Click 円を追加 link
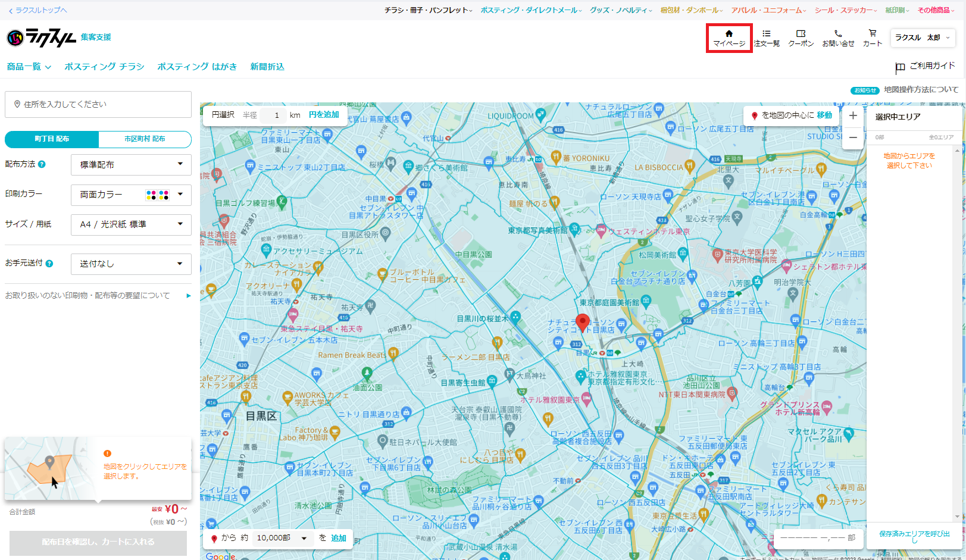This screenshot has height=560, width=966. coord(324,115)
